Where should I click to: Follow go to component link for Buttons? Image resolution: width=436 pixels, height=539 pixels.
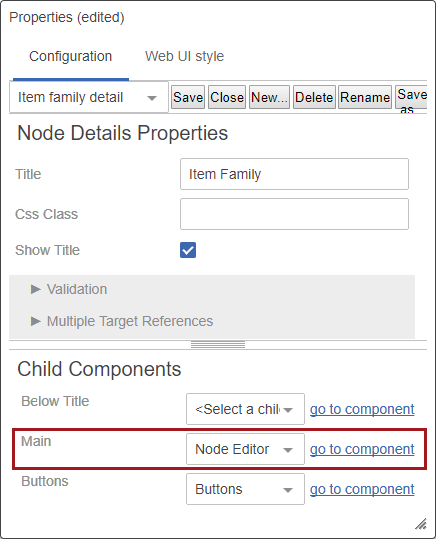point(362,489)
